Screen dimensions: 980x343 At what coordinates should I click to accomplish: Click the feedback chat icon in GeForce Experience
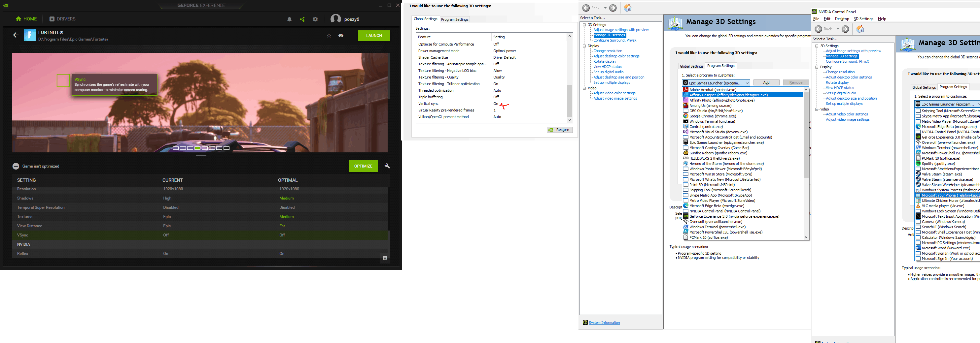point(385,258)
